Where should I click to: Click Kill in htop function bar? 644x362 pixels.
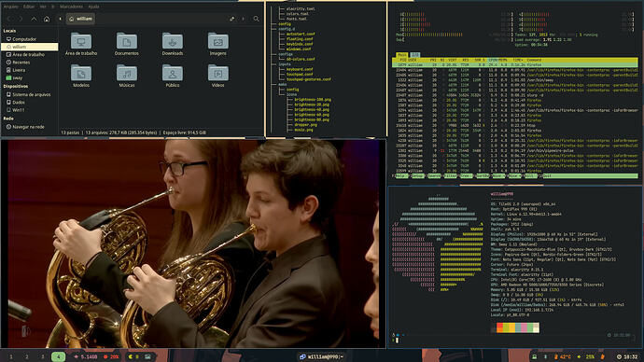(x=531, y=175)
